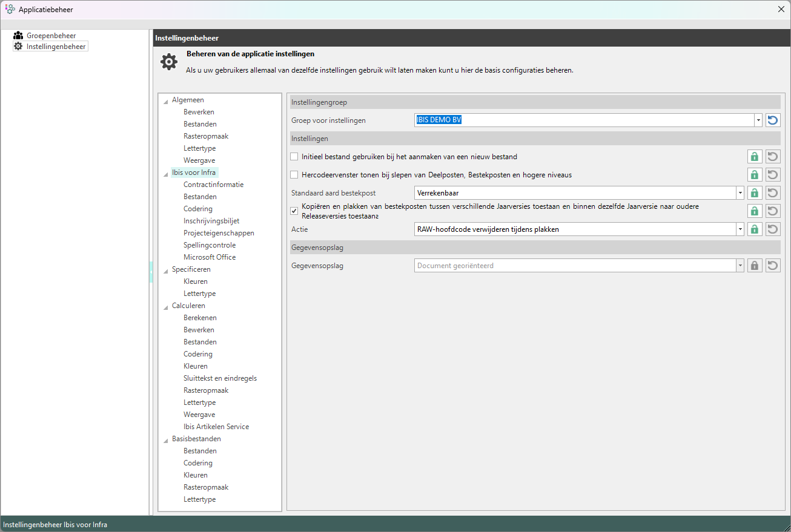This screenshot has width=791, height=532.
Task: Reset the Kopiëren en plakken setting
Action: click(773, 211)
